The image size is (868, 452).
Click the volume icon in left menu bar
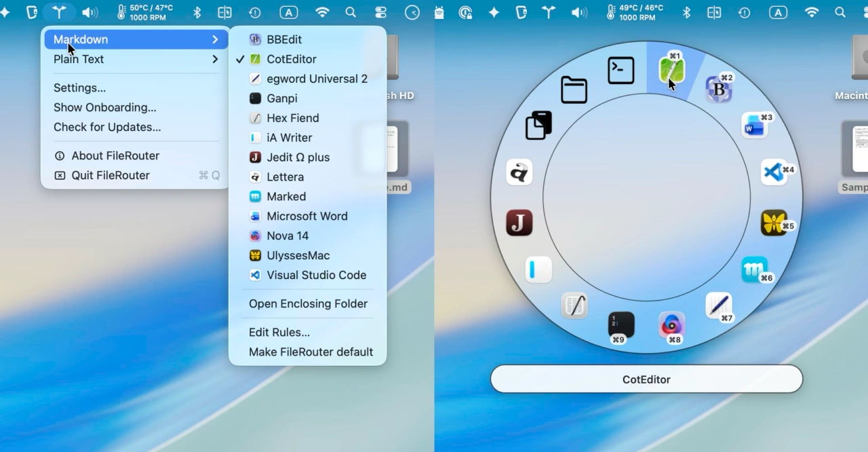pyautogui.click(x=90, y=12)
